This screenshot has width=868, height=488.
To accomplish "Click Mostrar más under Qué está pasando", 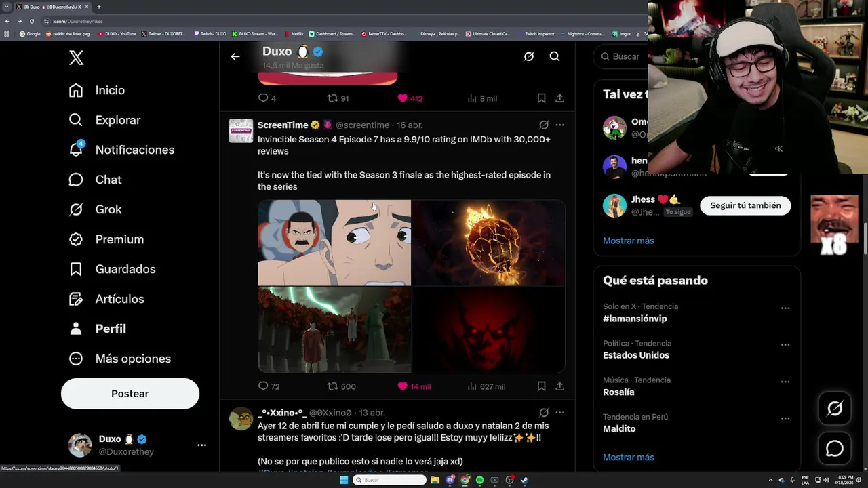I will tap(629, 457).
